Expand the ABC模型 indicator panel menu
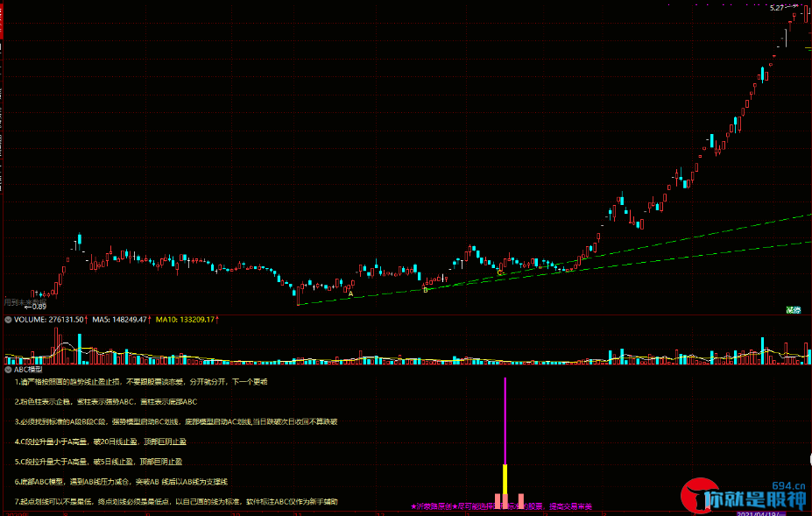Image resolution: width=812 pixels, height=516 pixels. click(8, 370)
